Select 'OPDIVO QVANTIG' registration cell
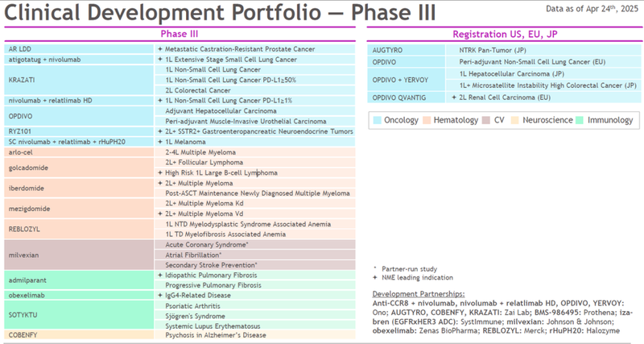 [407, 97]
